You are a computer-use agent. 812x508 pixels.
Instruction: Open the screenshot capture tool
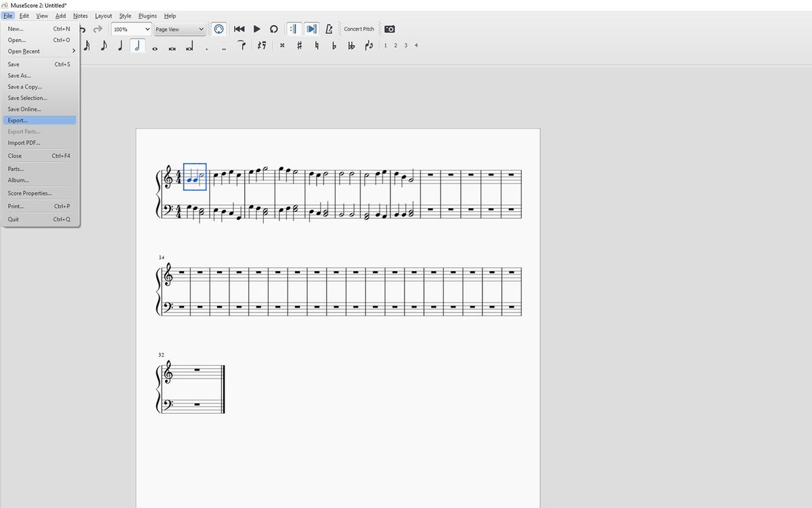pos(390,29)
